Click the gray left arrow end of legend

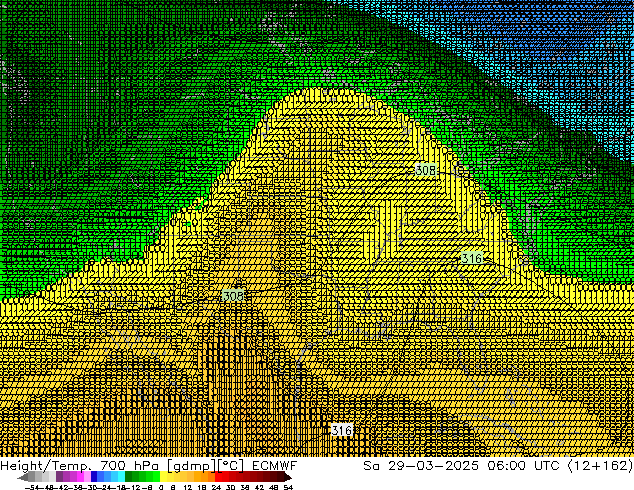tap(23, 477)
